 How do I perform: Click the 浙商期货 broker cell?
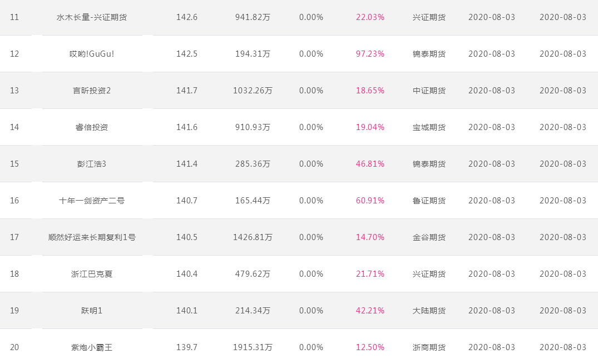point(429,347)
